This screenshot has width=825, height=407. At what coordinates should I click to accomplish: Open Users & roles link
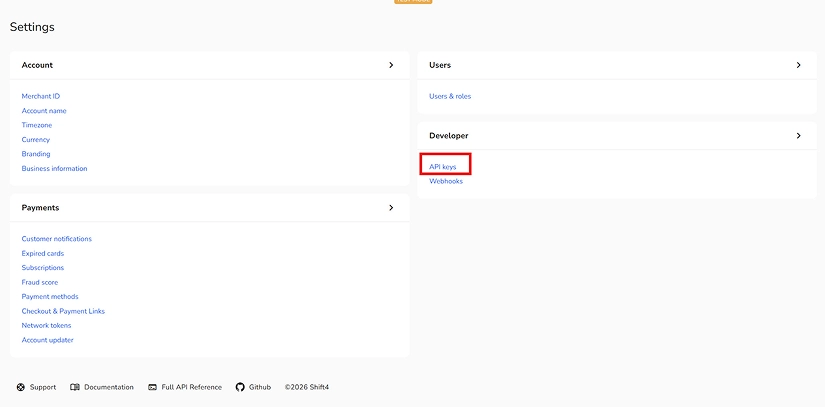[x=450, y=96]
